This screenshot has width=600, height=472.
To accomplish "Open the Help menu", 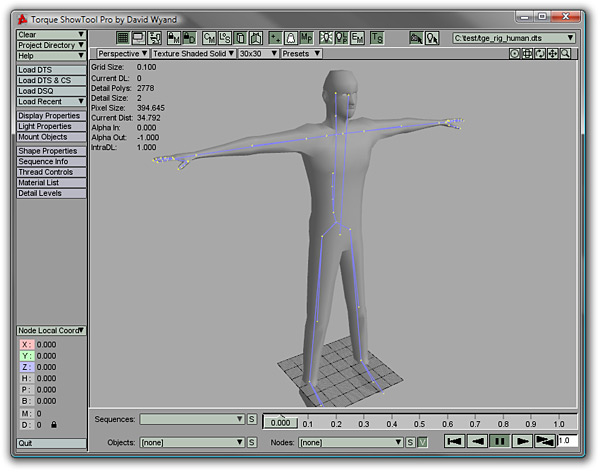I will pos(51,56).
